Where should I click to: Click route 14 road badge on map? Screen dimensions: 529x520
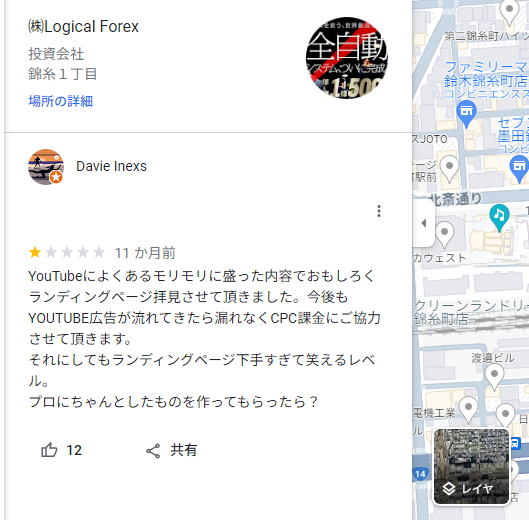(x=420, y=474)
